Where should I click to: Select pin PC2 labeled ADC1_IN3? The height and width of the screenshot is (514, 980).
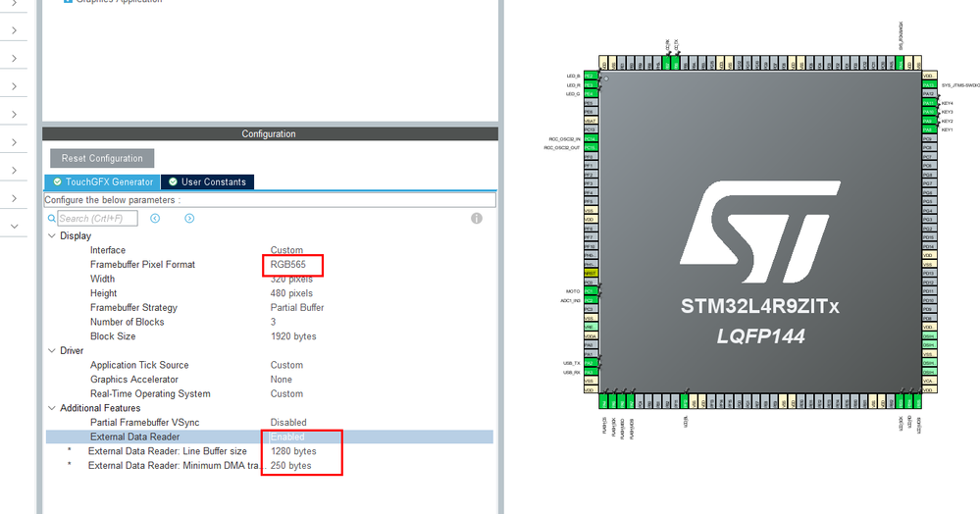tap(592, 300)
